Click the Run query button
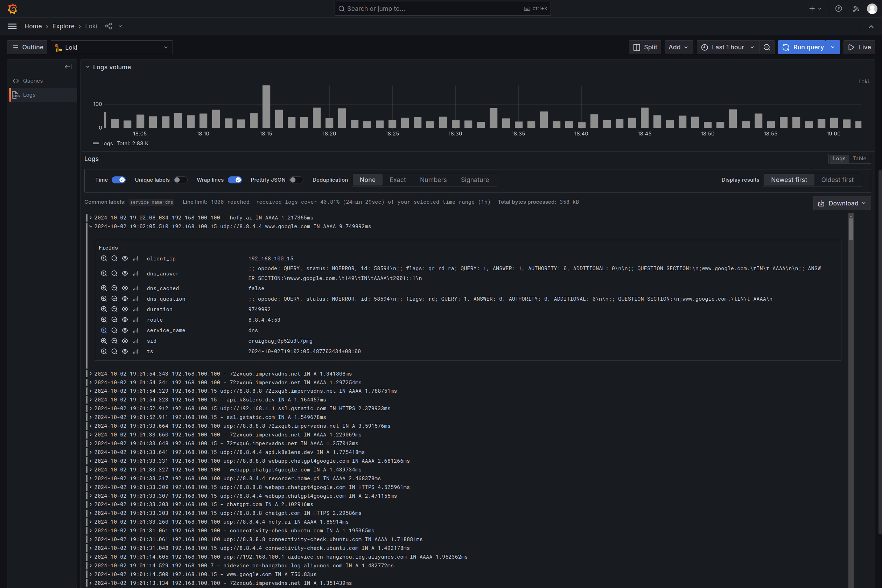 click(804, 47)
